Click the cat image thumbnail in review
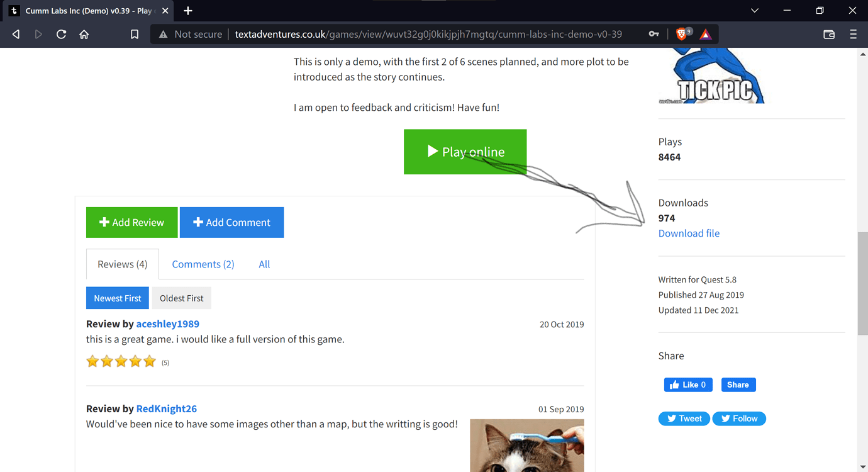The width and height of the screenshot is (868, 472). pos(526,445)
